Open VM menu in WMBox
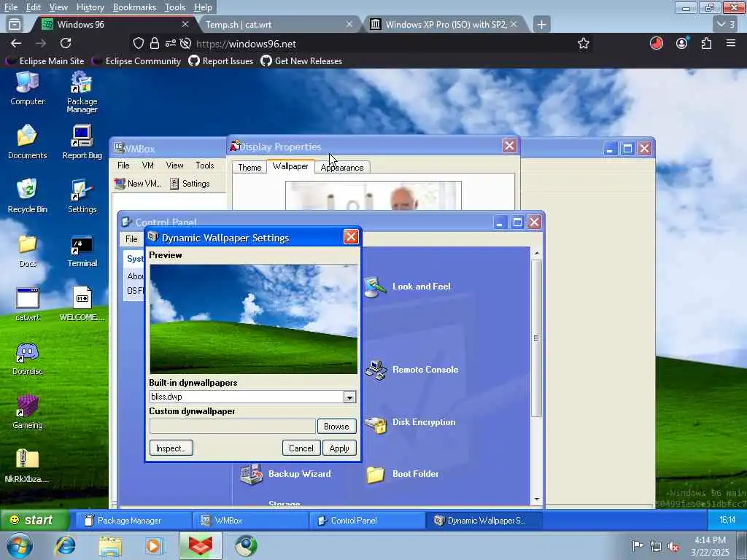747x560 pixels. (147, 166)
